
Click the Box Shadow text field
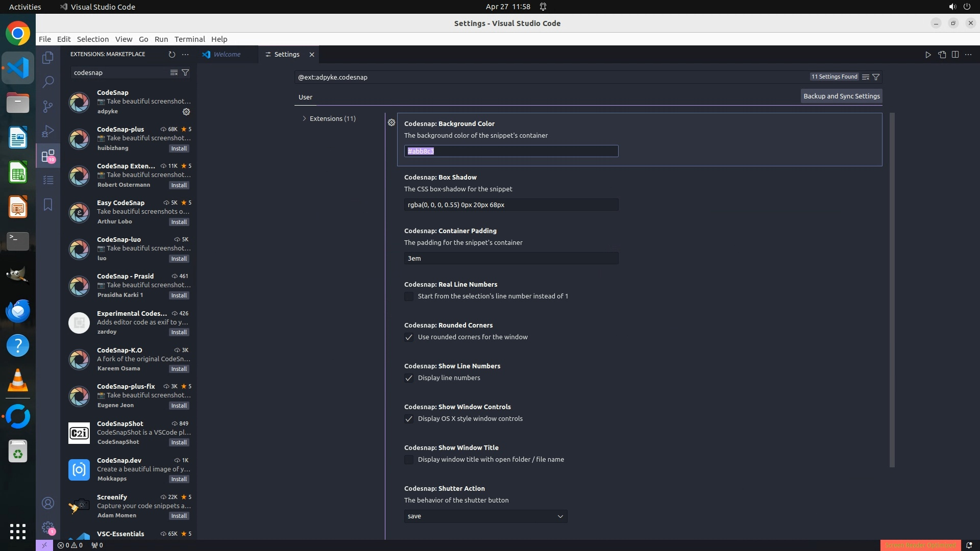[x=511, y=205]
